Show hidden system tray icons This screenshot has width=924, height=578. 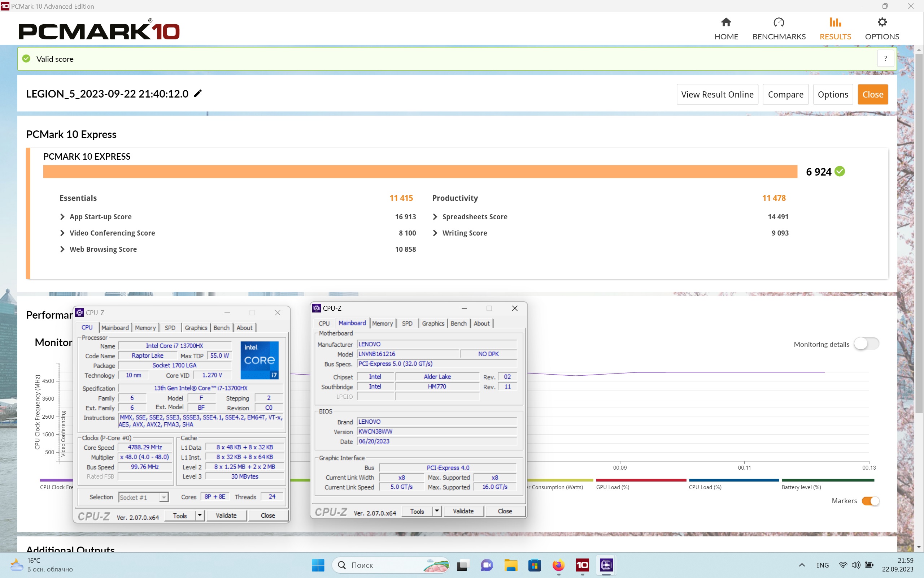[802, 565]
